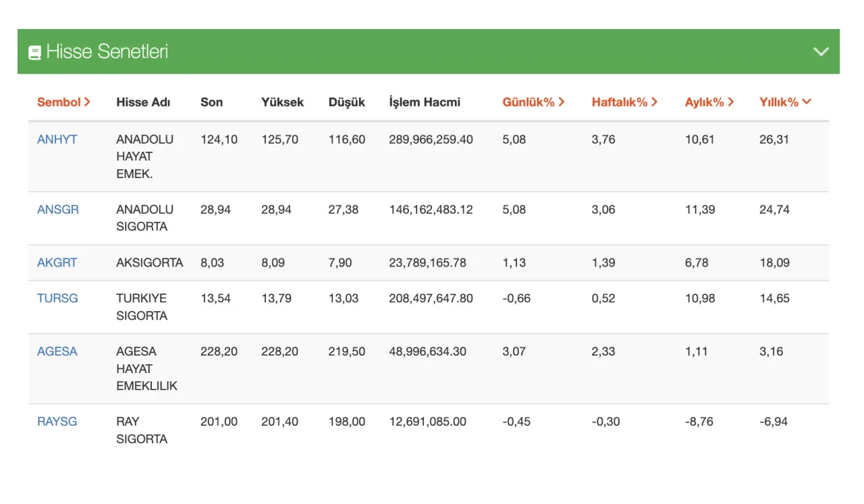Sort by Aylık% column header

pos(709,102)
